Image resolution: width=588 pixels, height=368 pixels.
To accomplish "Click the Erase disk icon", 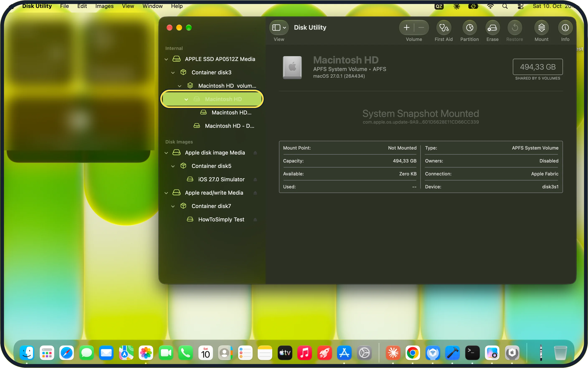I will tap(492, 28).
